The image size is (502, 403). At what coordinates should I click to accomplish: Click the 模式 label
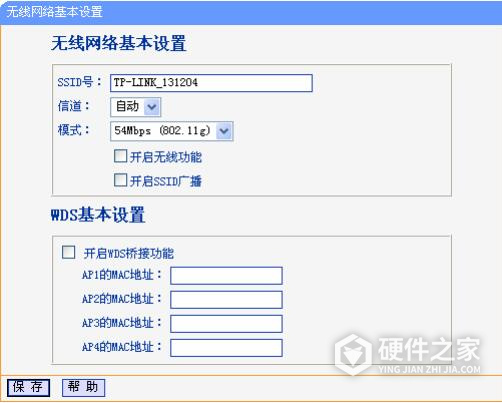(73, 130)
